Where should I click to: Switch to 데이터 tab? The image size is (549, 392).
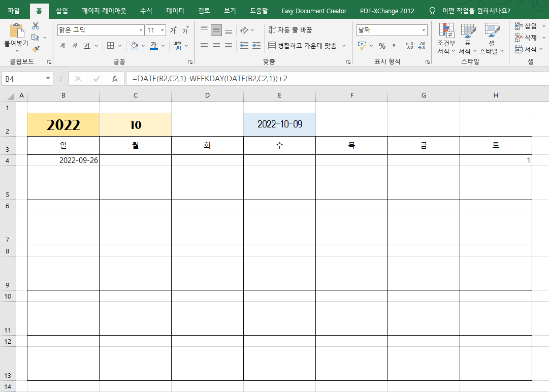point(175,11)
